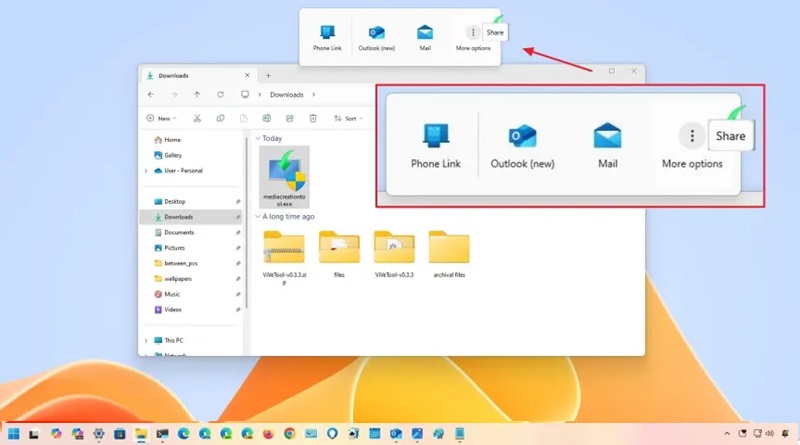Click the Up one level arrow

pos(197,94)
